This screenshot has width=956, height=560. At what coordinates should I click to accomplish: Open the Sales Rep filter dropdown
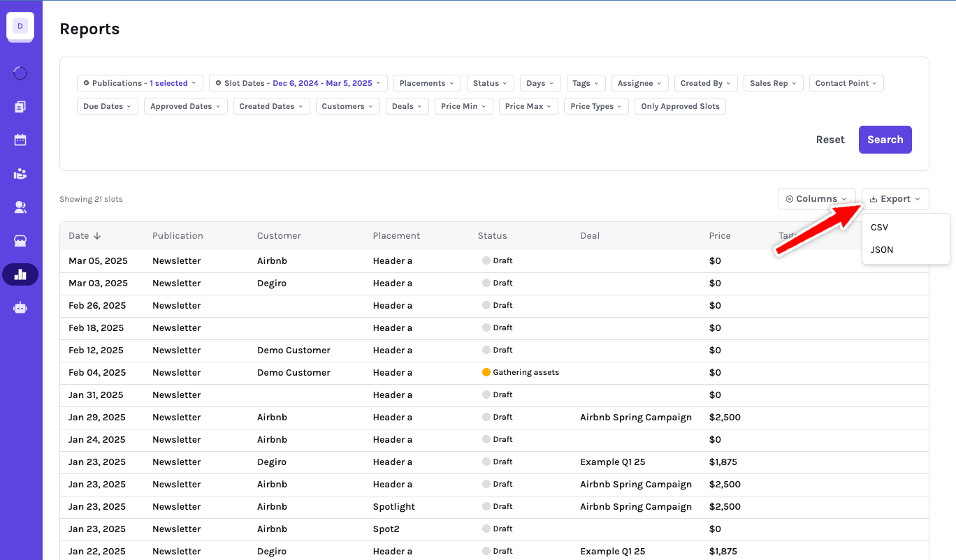click(773, 83)
